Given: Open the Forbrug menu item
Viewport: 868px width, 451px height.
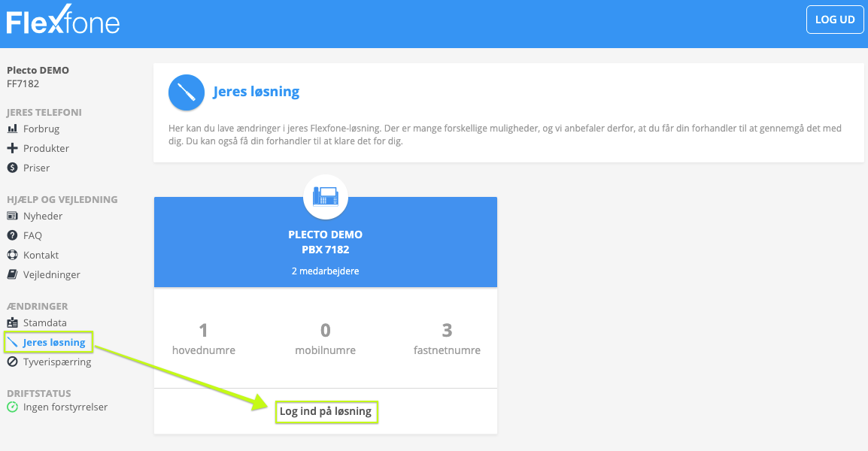Looking at the screenshot, I should click(x=41, y=129).
